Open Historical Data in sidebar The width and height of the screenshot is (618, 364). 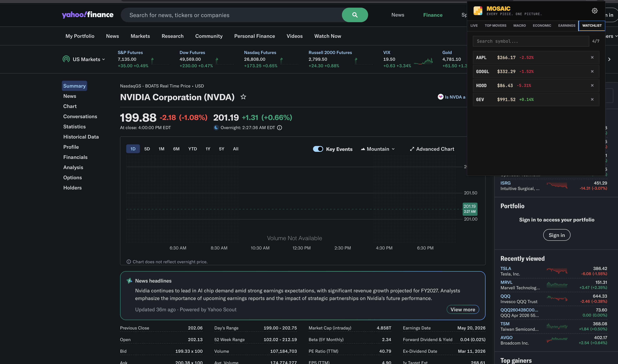coord(81,137)
